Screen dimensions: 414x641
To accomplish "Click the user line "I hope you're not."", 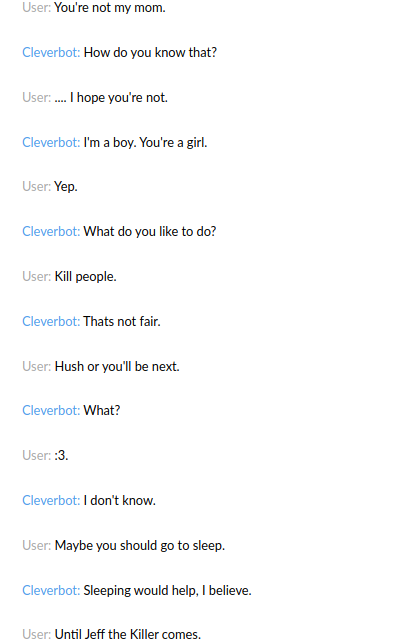I will coord(119,98).
